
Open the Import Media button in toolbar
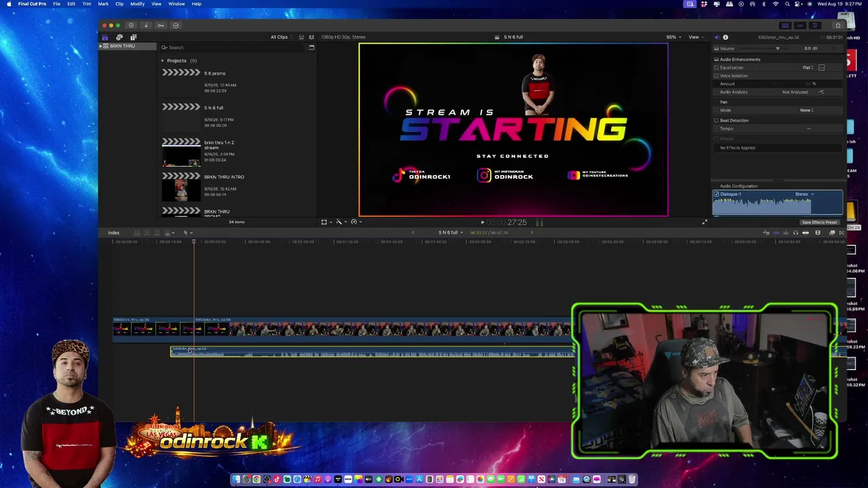pos(146,26)
